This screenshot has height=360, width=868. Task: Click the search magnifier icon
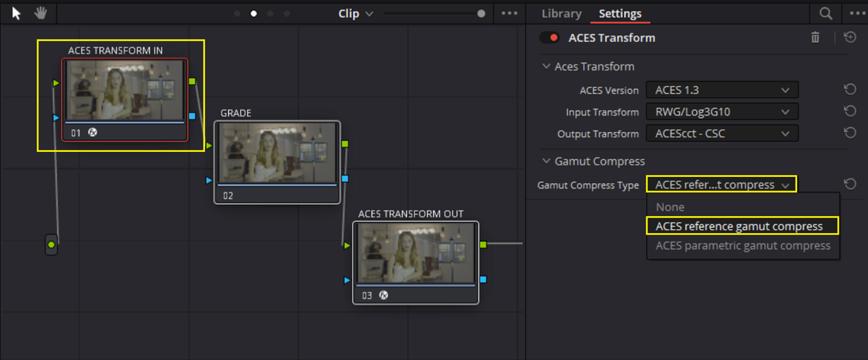pos(825,14)
